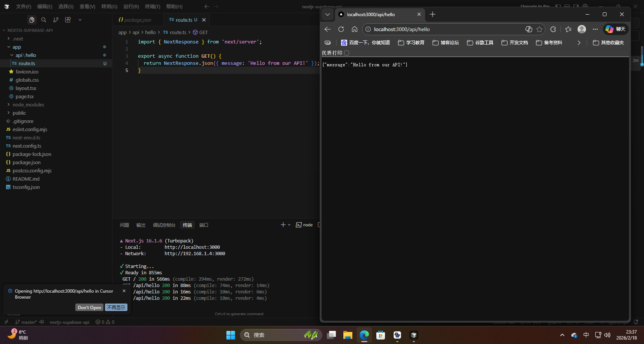Switch to the 端口 panel tab
The height and width of the screenshot is (344, 644).
click(x=204, y=225)
